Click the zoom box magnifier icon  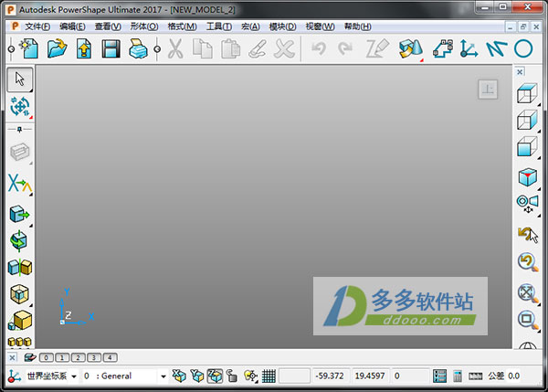coord(528,320)
